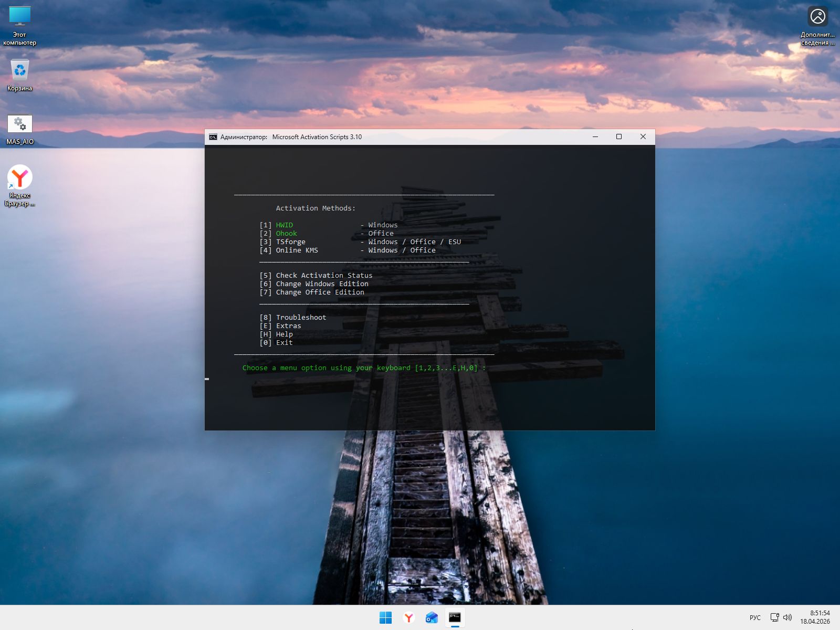Maximize the Microsoft Activation Scripts window
The image size is (840, 630).
point(619,137)
